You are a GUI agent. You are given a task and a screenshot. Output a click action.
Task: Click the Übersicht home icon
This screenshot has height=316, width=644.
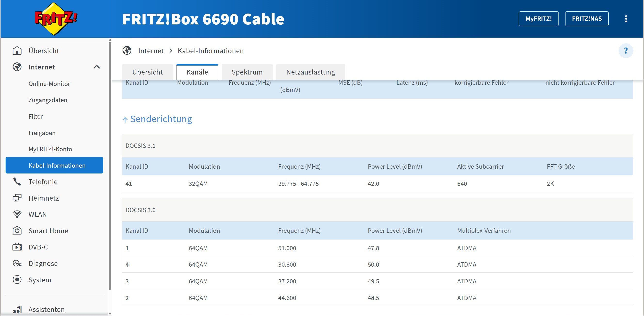coord(17,51)
